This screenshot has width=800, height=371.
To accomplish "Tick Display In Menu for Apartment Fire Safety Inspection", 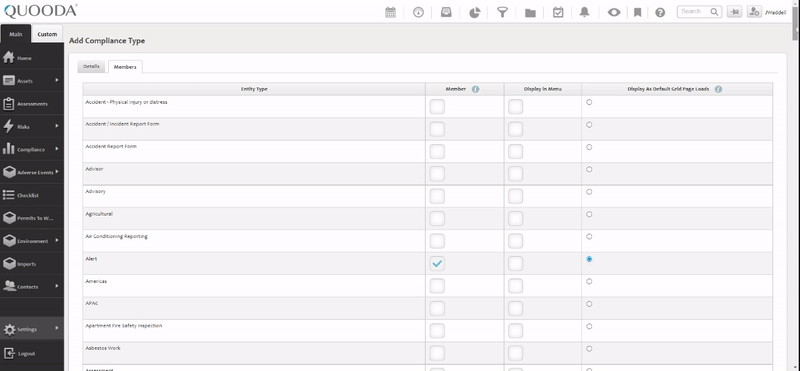I will (515, 331).
